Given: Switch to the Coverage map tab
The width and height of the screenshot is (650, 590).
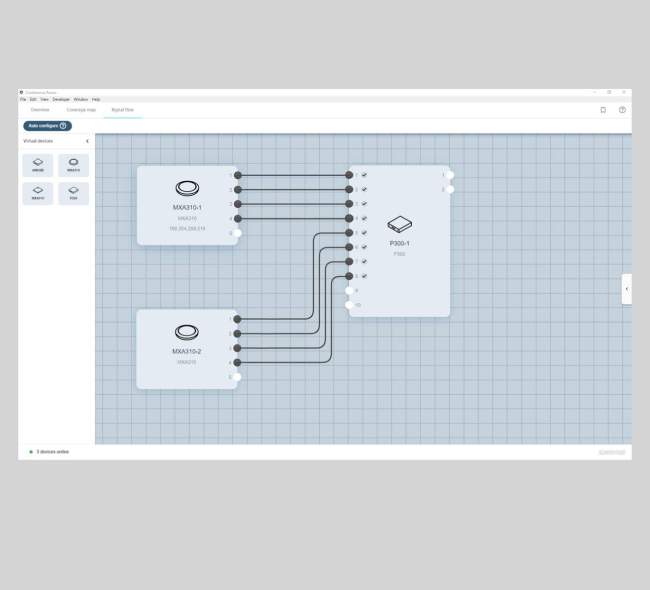Looking at the screenshot, I should coord(81,110).
